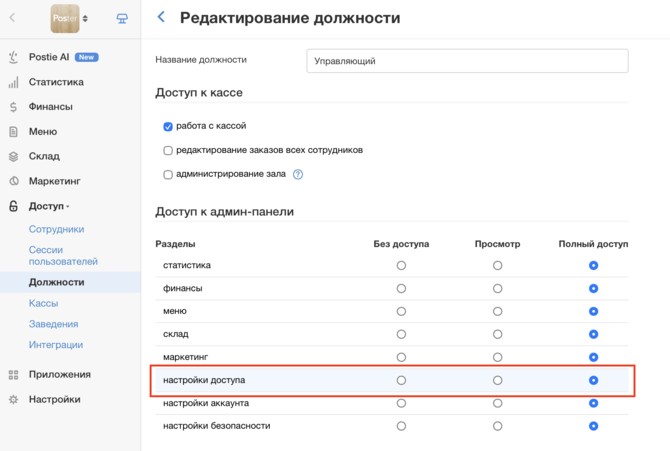Collapse the sidebar with left chevron
Viewport: 670px width, 451px height.
point(12,18)
